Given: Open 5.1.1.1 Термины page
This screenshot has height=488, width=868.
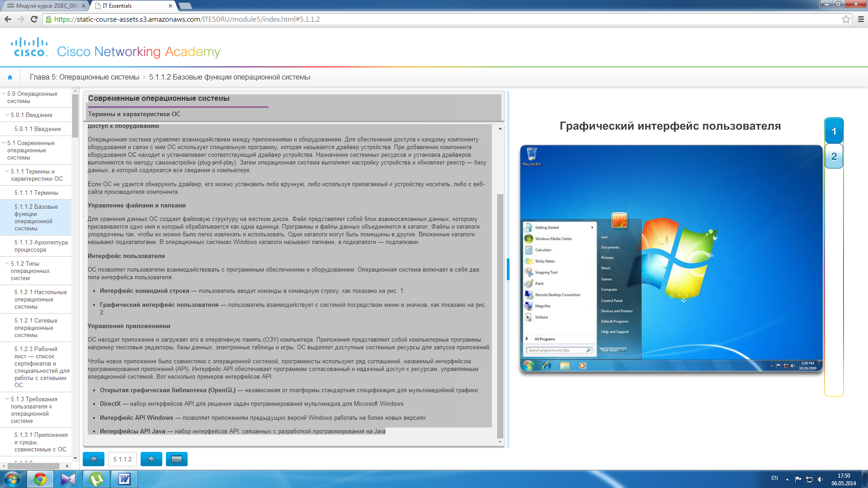Looking at the screenshot, I should [x=36, y=192].
